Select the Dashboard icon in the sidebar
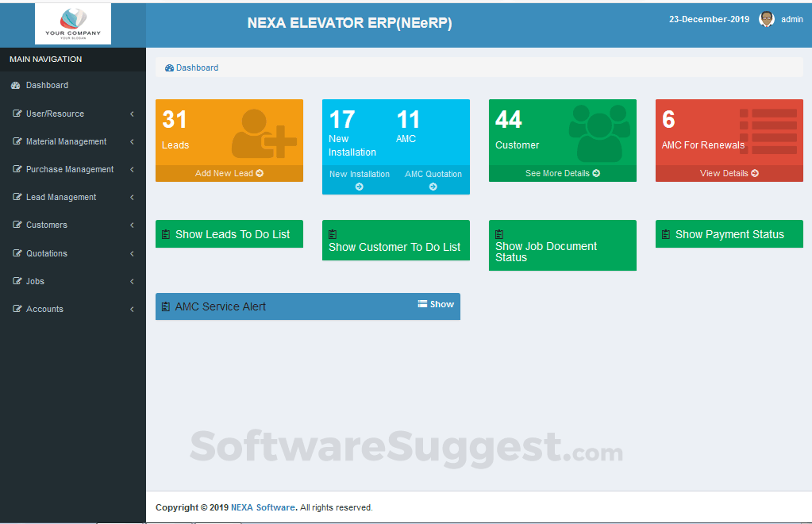Screen dimensions: 812x524 coord(15,85)
